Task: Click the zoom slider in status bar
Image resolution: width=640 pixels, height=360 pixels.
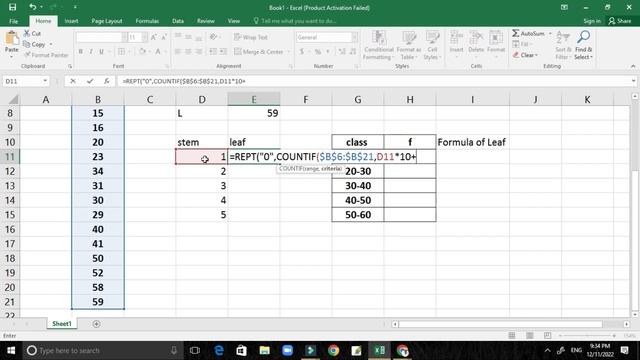Action: [x=587, y=336]
